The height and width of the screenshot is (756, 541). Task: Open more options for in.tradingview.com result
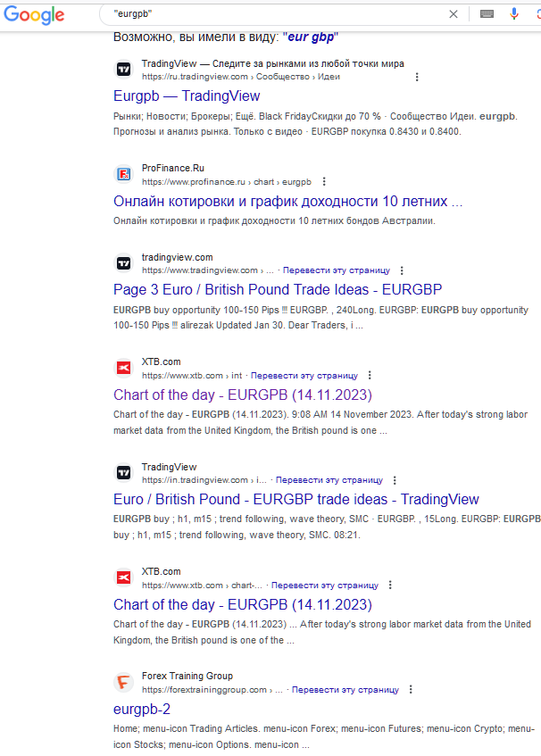click(395, 480)
